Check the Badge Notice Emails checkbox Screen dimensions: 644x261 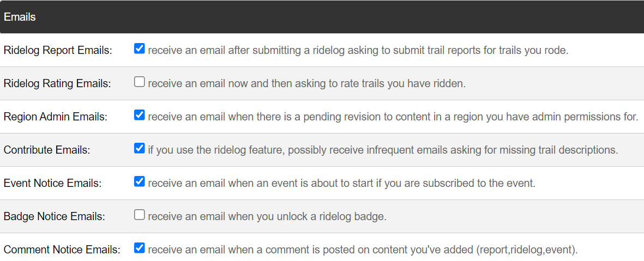(140, 215)
